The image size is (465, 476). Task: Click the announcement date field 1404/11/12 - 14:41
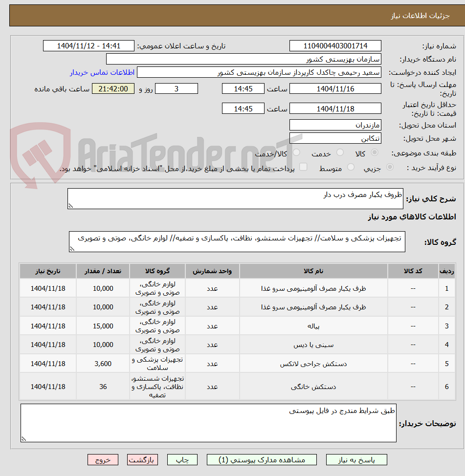(89, 46)
